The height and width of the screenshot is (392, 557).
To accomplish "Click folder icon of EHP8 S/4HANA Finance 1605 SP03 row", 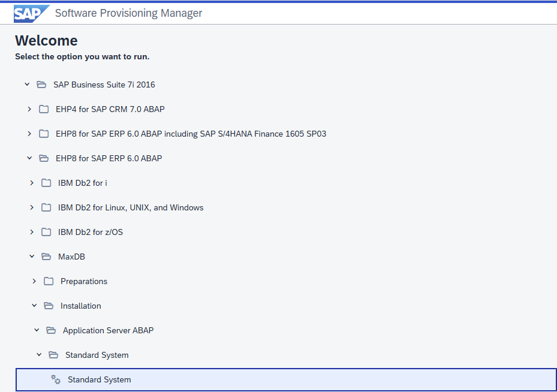I will [44, 134].
